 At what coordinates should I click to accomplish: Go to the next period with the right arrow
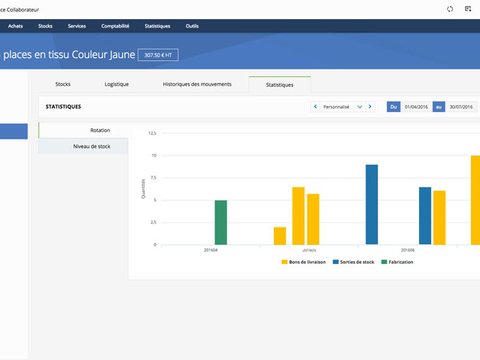pos(370,107)
